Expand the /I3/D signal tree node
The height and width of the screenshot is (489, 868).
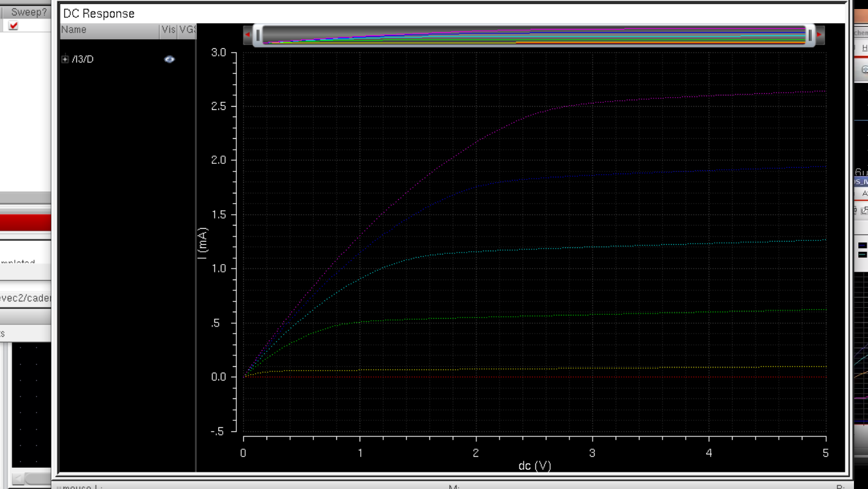pyautogui.click(x=65, y=59)
